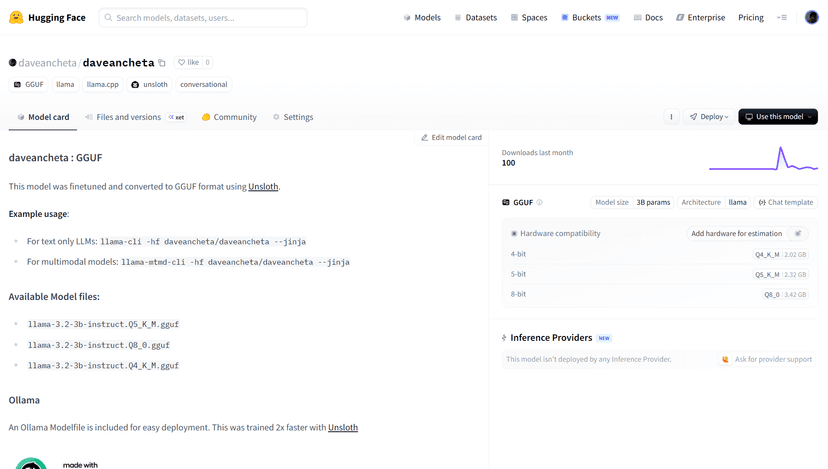Click the NEW badge beside Inference Providers
The height and width of the screenshot is (469, 828).
[x=604, y=338]
